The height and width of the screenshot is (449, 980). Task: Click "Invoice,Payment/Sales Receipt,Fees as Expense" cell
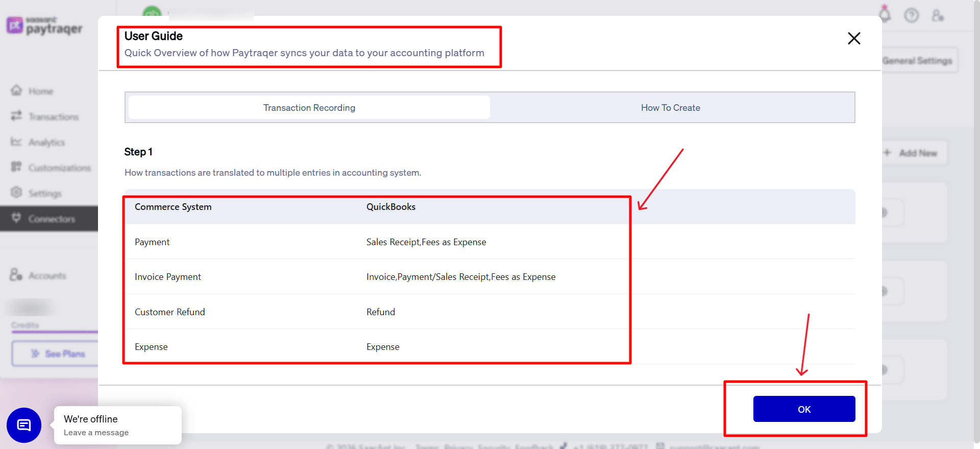(461, 277)
